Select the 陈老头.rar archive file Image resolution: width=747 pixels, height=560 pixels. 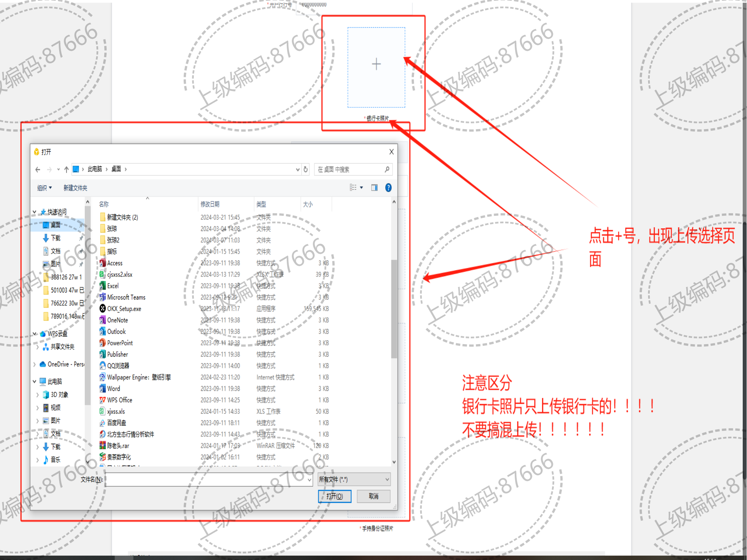tap(118, 446)
